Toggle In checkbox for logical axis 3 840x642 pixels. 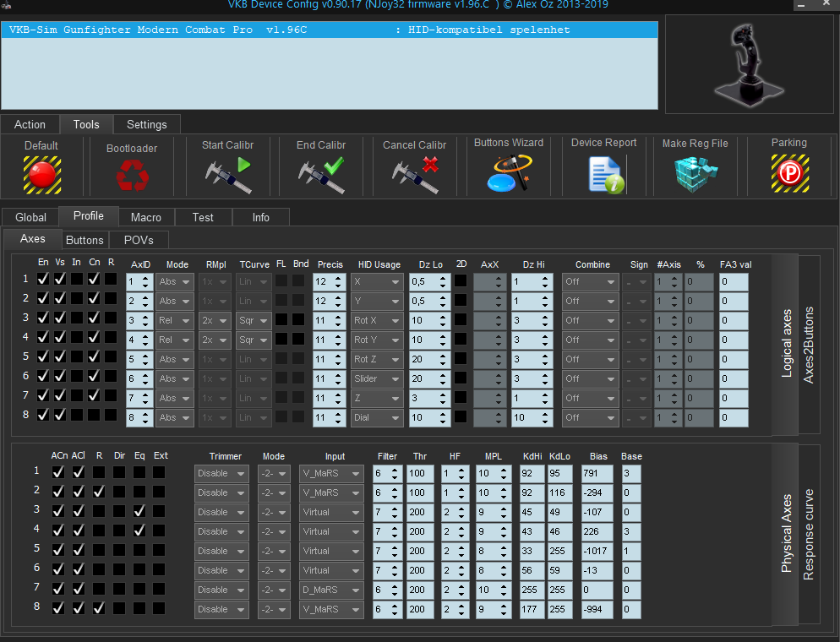(x=77, y=318)
